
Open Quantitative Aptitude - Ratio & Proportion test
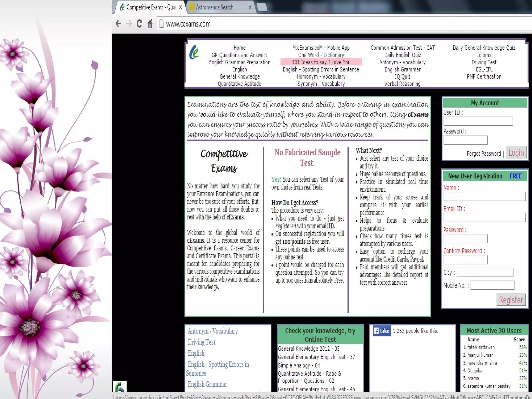[x=309, y=377]
